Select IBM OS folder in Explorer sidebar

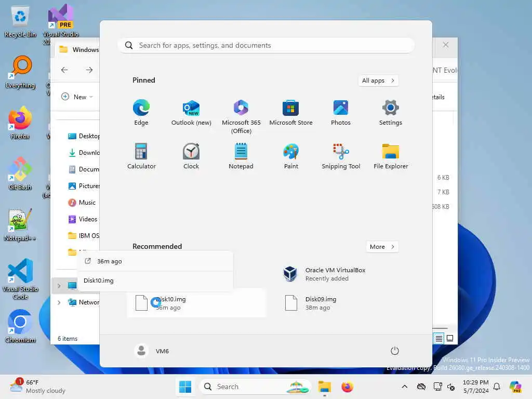click(83, 236)
